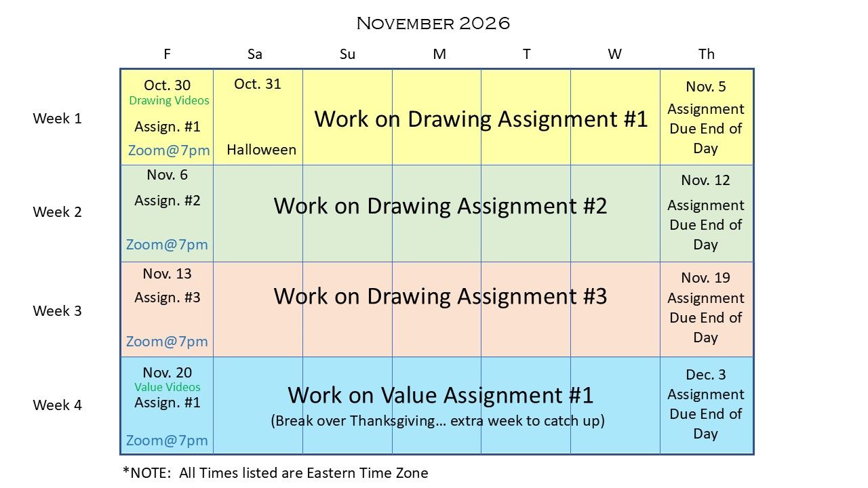Click the Nov. 5 due date cell

tap(706, 117)
